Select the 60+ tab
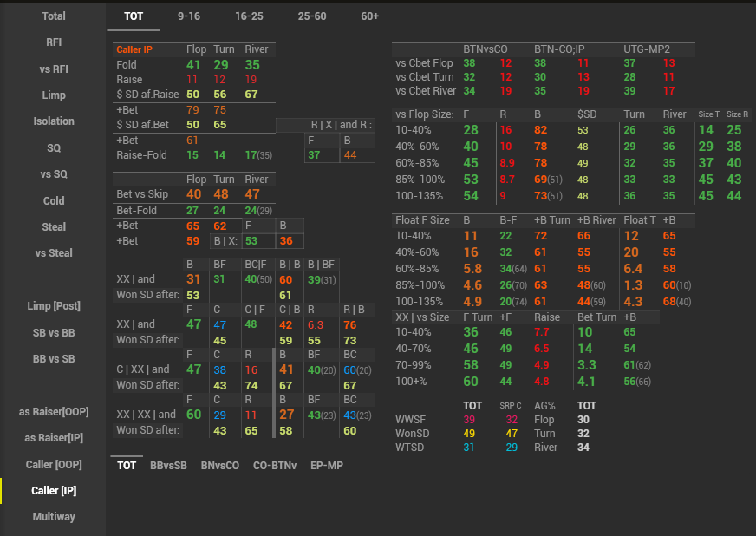Image resolution: width=756 pixels, height=536 pixels. pos(370,16)
